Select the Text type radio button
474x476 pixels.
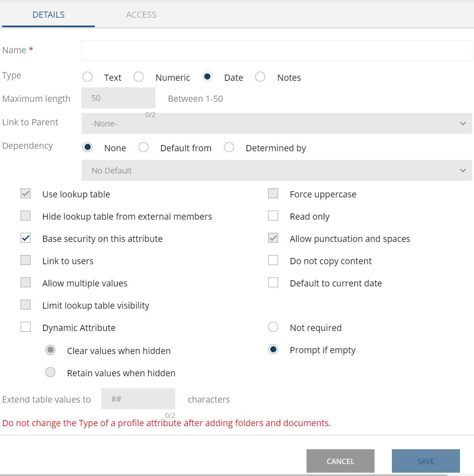click(87, 77)
